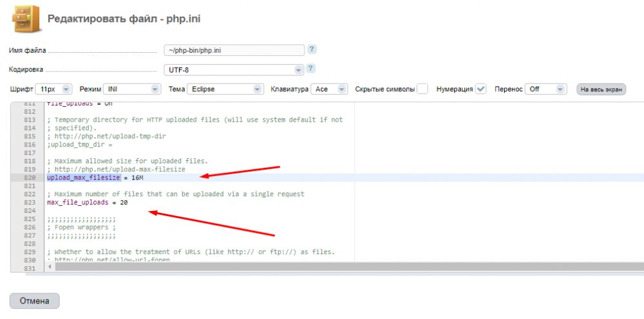
Task: Open the Кодировка UTF-8 dropdown
Action: coord(234,69)
